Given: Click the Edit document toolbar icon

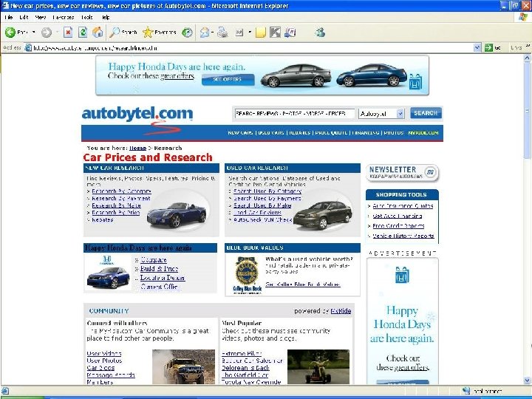Looking at the screenshot, I should (x=239, y=33).
